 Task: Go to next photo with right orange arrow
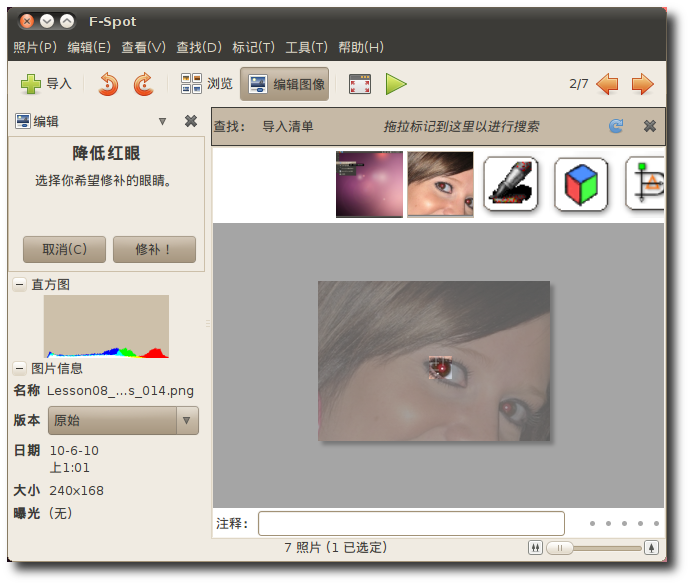pyautogui.click(x=642, y=84)
